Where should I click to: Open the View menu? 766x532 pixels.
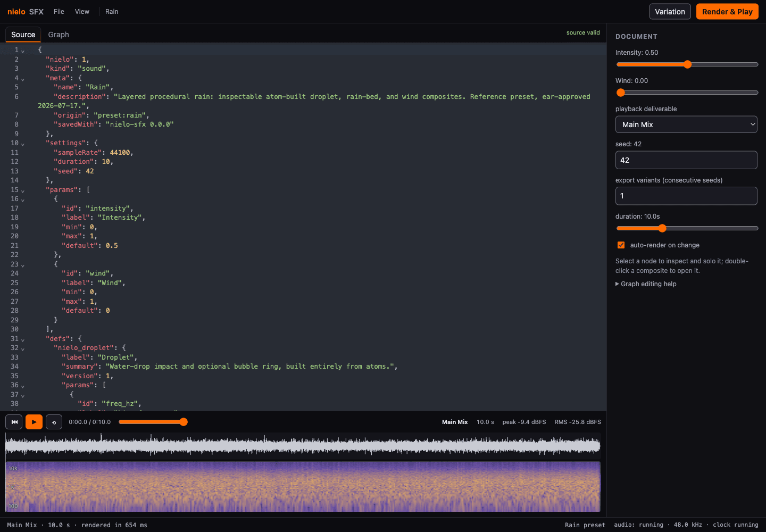[82, 12]
